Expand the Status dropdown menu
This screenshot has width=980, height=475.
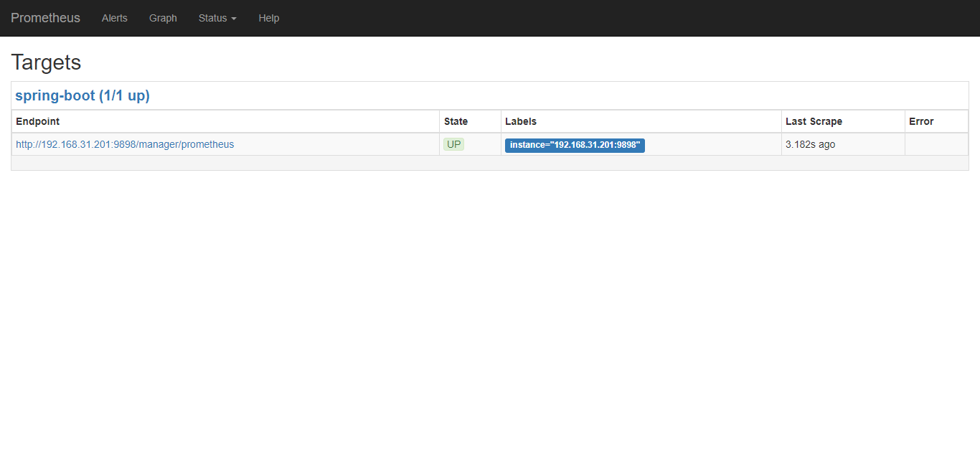click(x=217, y=18)
